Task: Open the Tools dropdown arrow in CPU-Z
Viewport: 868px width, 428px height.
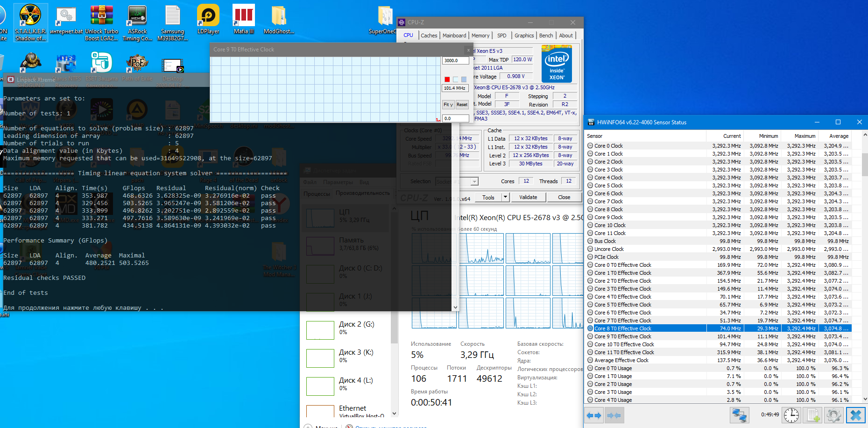Action: click(x=505, y=197)
